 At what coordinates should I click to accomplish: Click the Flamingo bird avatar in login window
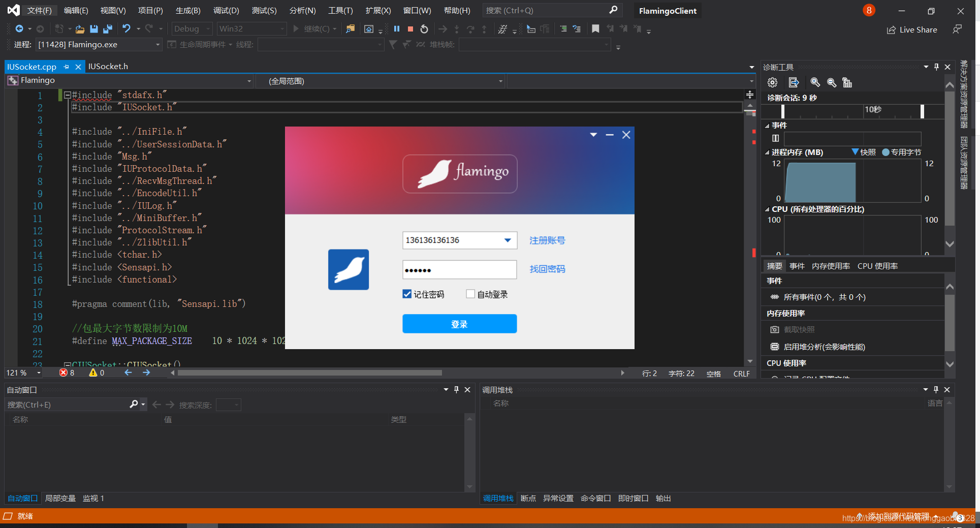[349, 270]
